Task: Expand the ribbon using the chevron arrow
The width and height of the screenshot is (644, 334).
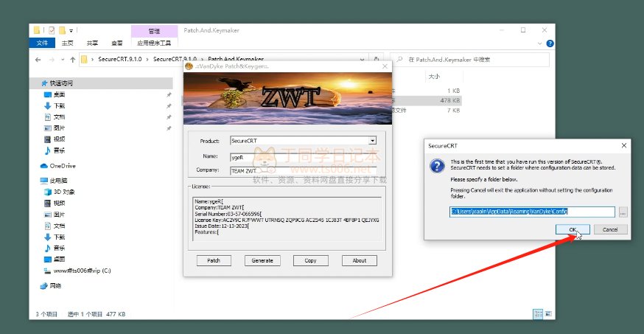Action: (539, 44)
